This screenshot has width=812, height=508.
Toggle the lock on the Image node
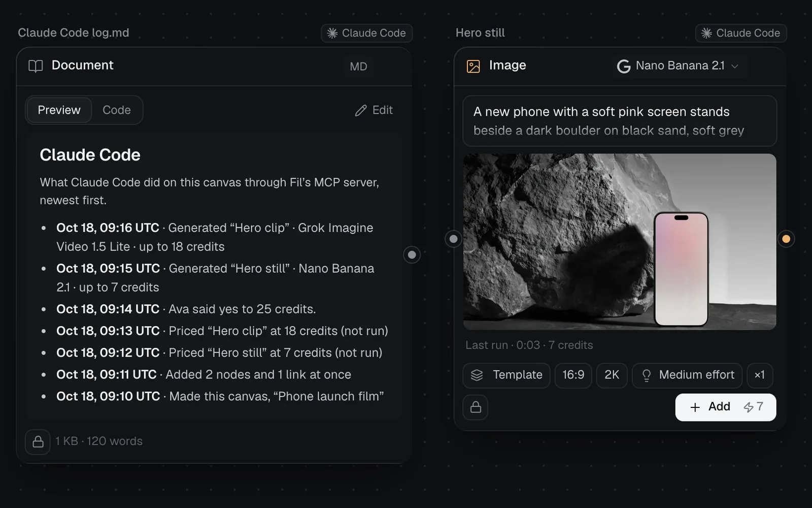pyautogui.click(x=476, y=407)
